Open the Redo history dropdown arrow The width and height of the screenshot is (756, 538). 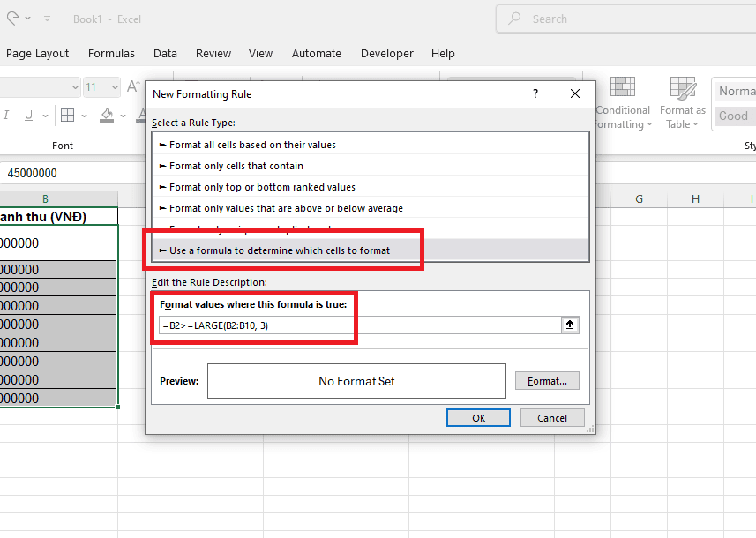(x=28, y=19)
